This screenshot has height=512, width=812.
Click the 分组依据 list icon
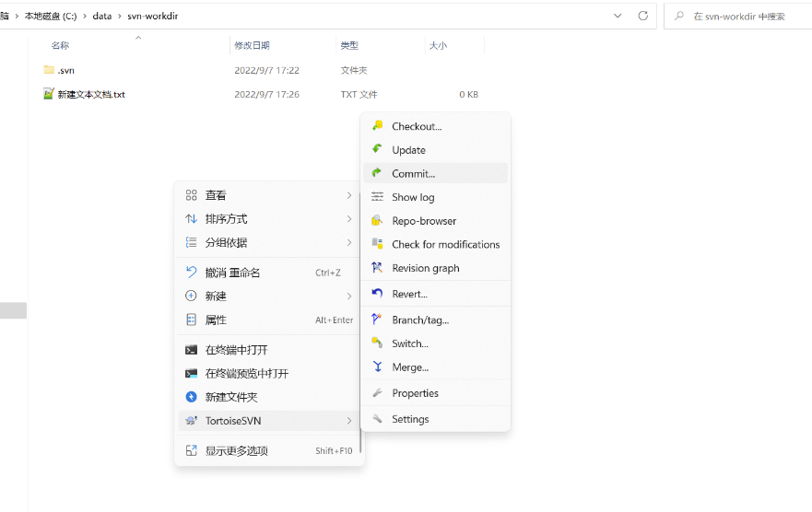[191, 242]
